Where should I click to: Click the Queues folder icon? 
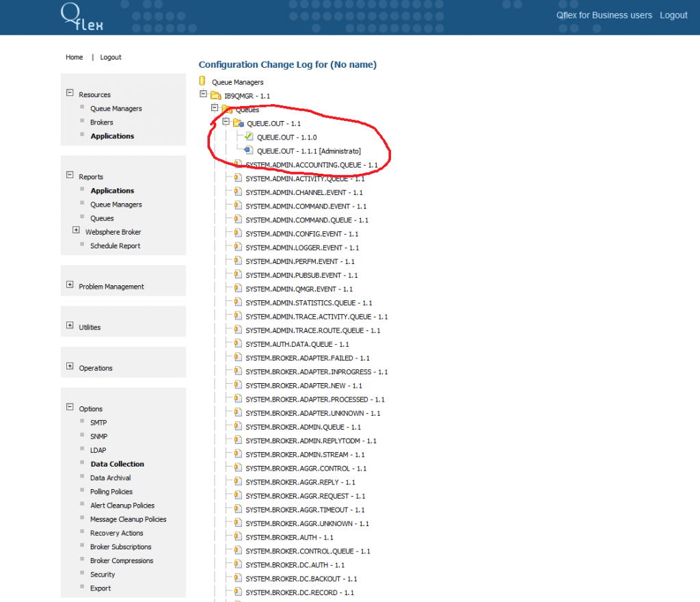(x=227, y=109)
